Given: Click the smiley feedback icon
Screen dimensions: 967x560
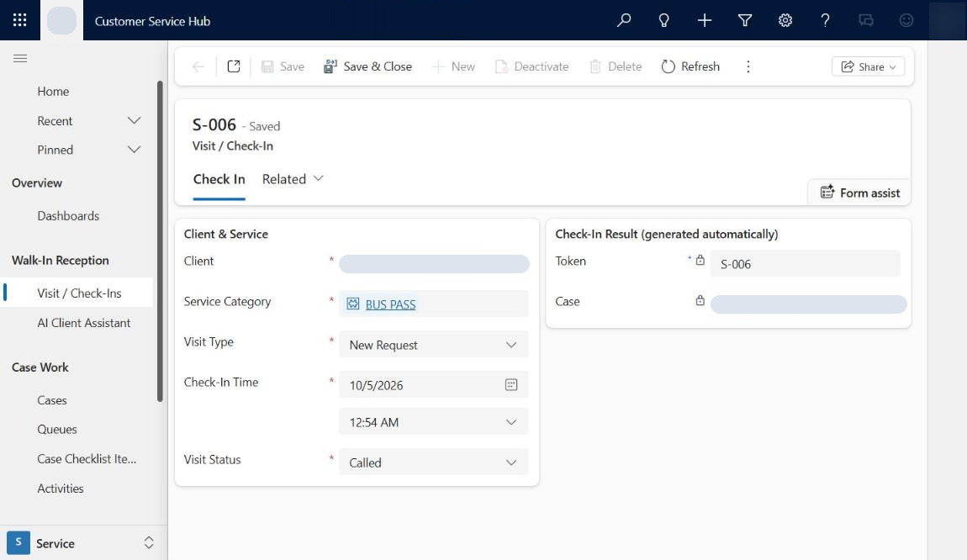Looking at the screenshot, I should [x=906, y=20].
